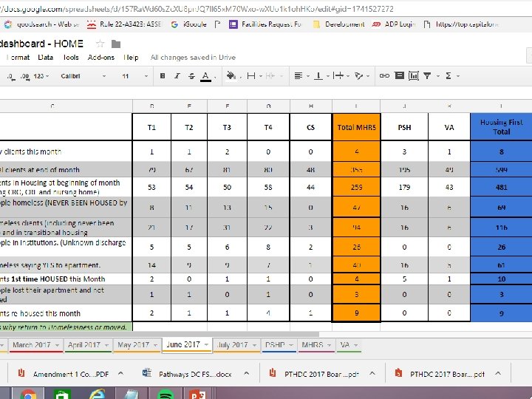Open the Add-ons menu
The height and width of the screenshot is (399, 532).
[101, 58]
